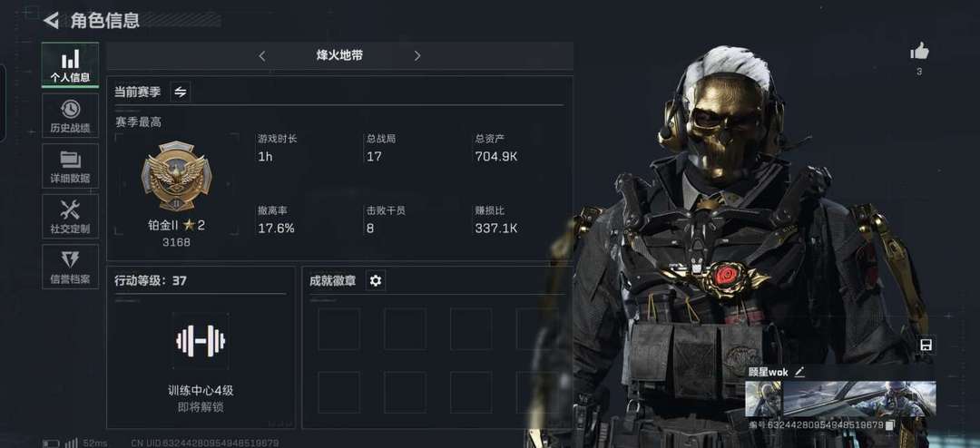The image size is (980, 448).
Task: Click the 训练中心4级 dumbbell icon
Action: (x=200, y=340)
